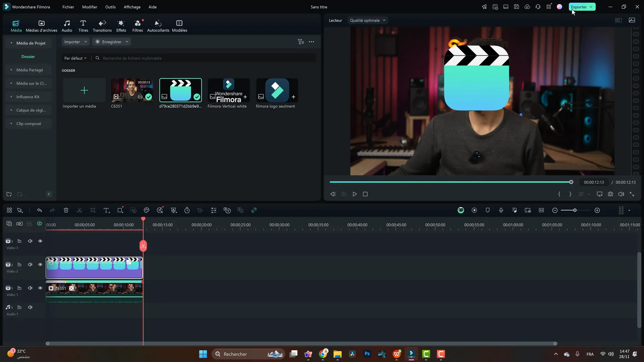Open the Titres (titles) panel

pos(83,26)
